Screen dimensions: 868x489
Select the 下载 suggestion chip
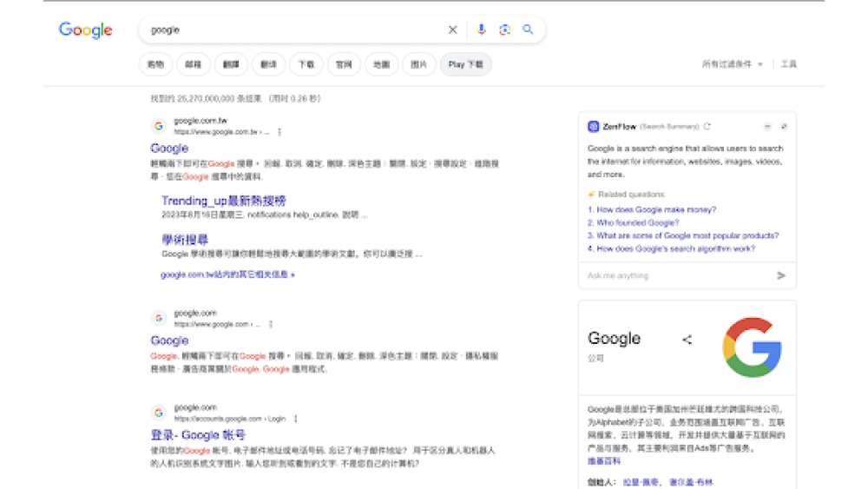coord(306,64)
